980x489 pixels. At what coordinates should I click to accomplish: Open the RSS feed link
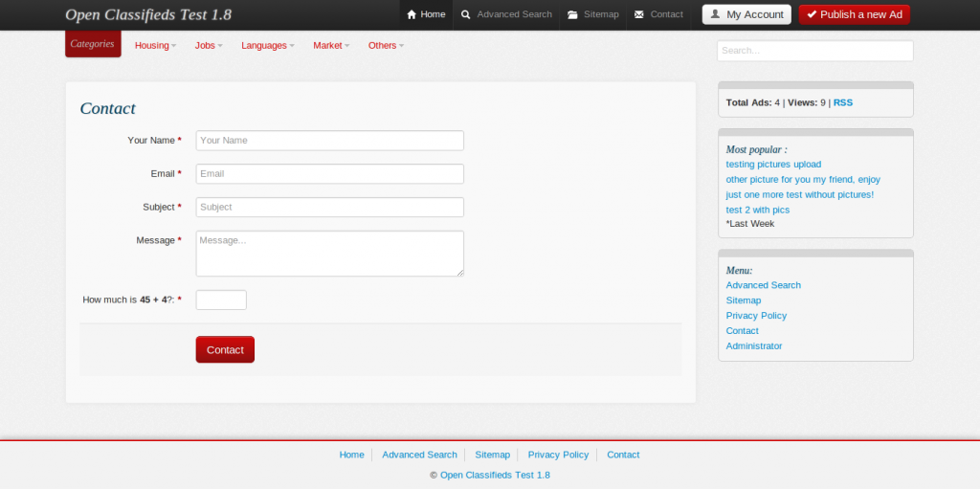pyautogui.click(x=842, y=102)
